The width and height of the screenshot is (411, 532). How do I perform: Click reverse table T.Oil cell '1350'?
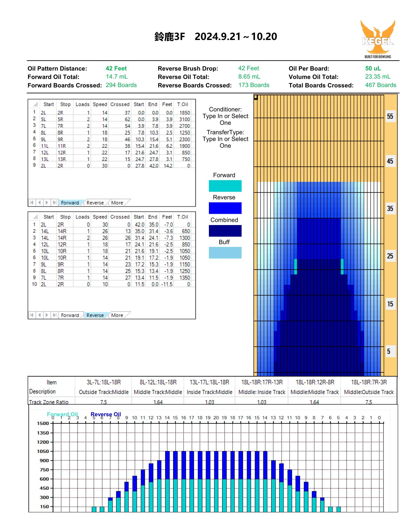pos(185,278)
